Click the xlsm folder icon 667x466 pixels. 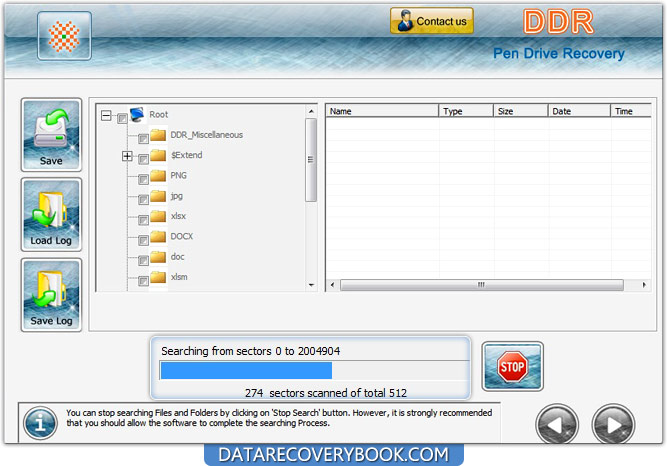point(158,277)
